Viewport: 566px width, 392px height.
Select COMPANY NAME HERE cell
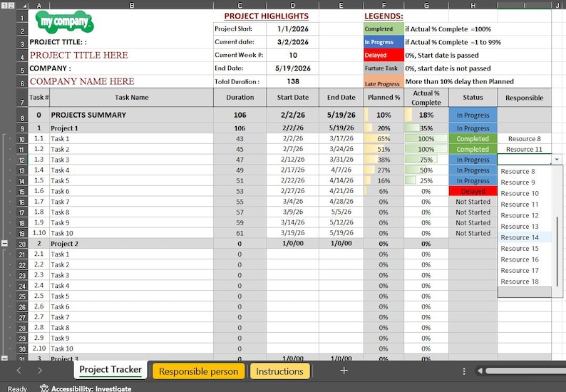[120, 81]
